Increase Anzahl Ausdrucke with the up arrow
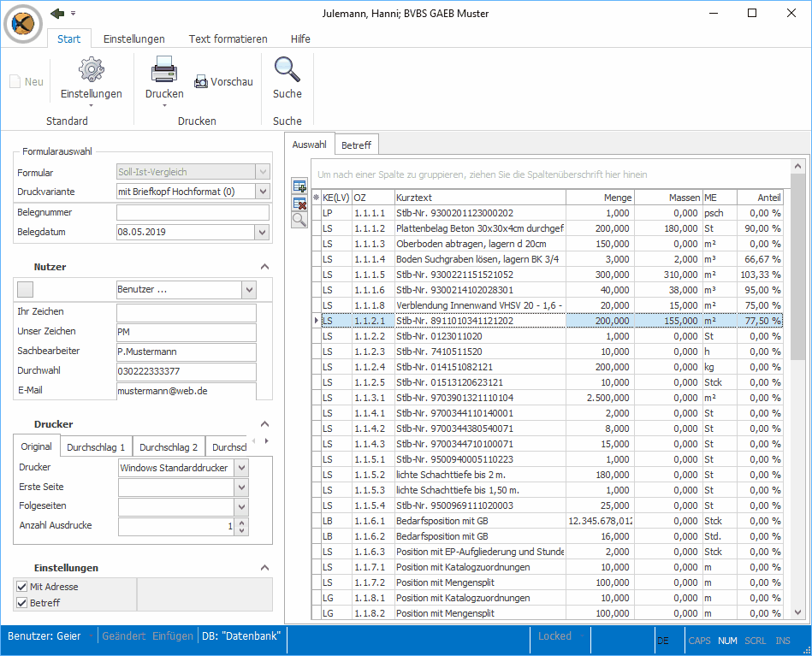 coord(241,523)
